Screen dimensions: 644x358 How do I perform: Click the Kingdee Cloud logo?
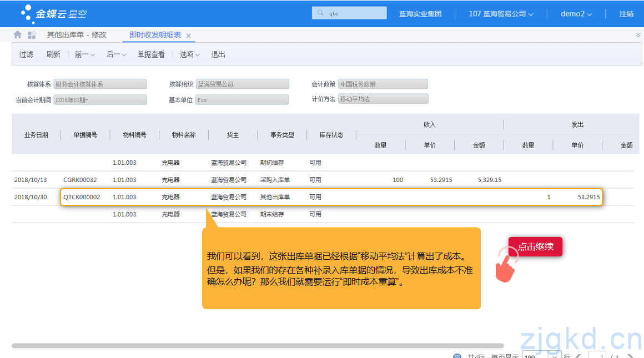54,13
